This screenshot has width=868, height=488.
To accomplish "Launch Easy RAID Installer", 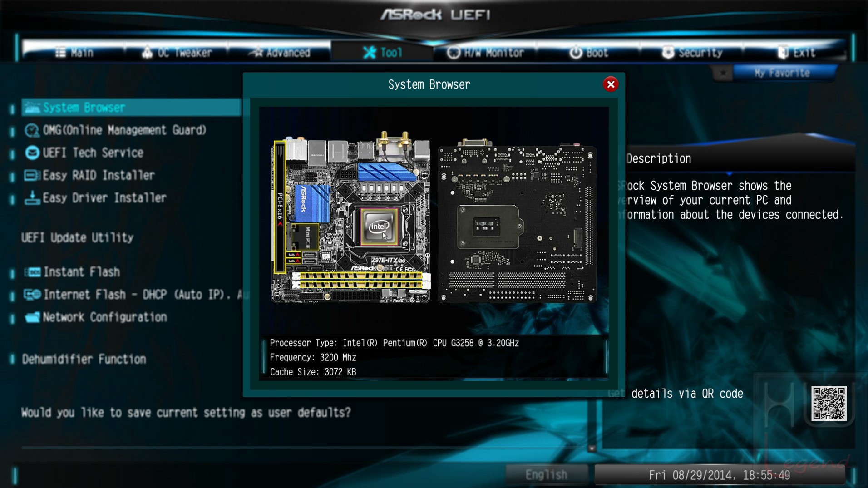I will coord(99,175).
